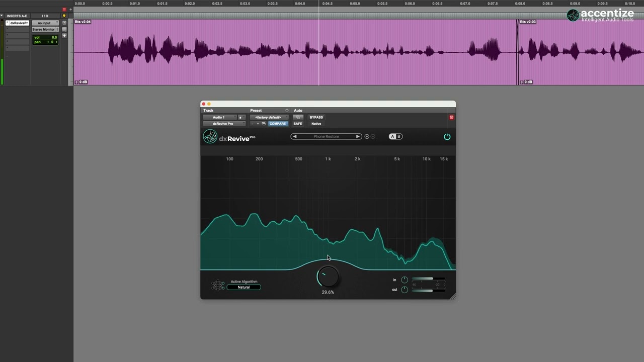The image size is (644, 362).
Task: Click the 29.6% amount value
Action: (328, 292)
